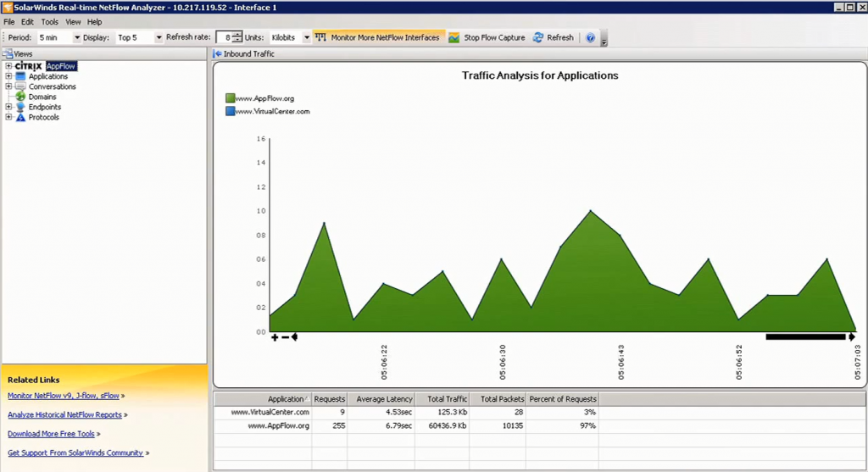Image resolution: width=868 pixels, height=472 pixels.
Task: Sort by the Application column header
Action: [263, 399]
